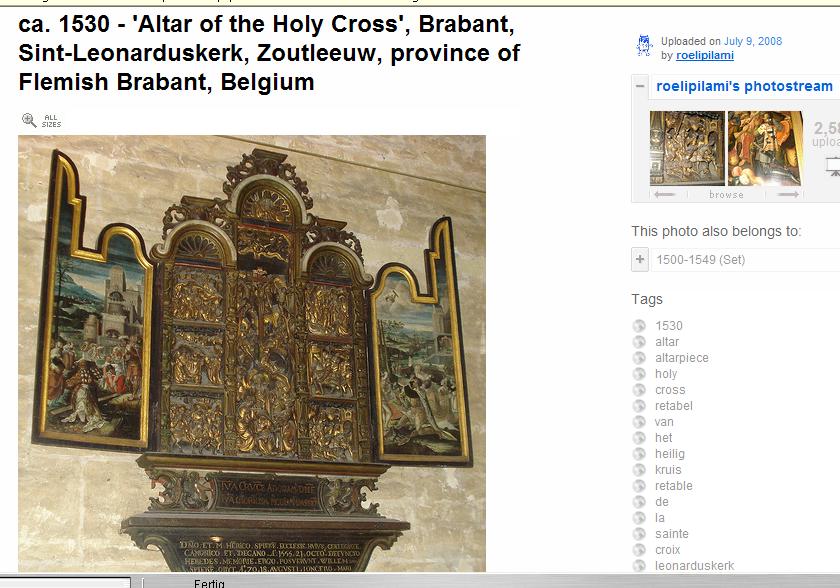
Task: Visit the roelipilami profile link
Action: pyautogui.click(x=704, y=56)
